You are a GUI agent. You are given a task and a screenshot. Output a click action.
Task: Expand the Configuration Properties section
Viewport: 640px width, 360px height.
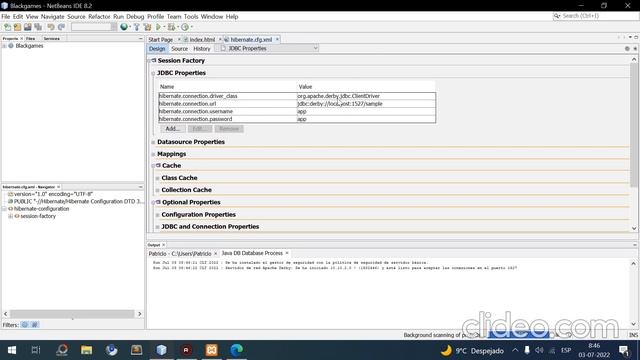click(x=158, y=215)
